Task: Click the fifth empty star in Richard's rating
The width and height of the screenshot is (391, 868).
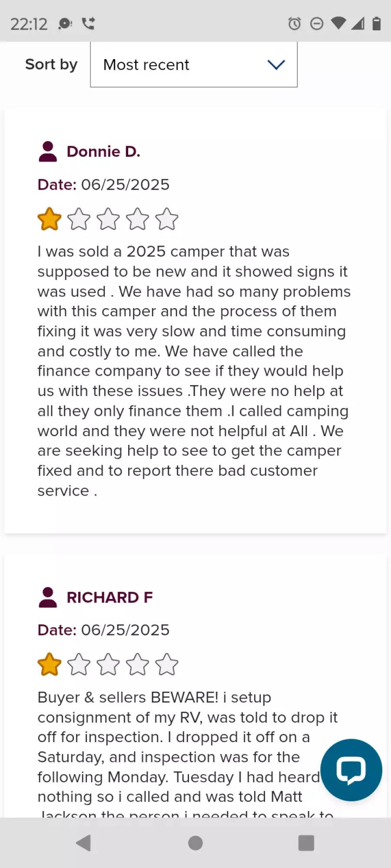Action: click(x=167, y=664)
